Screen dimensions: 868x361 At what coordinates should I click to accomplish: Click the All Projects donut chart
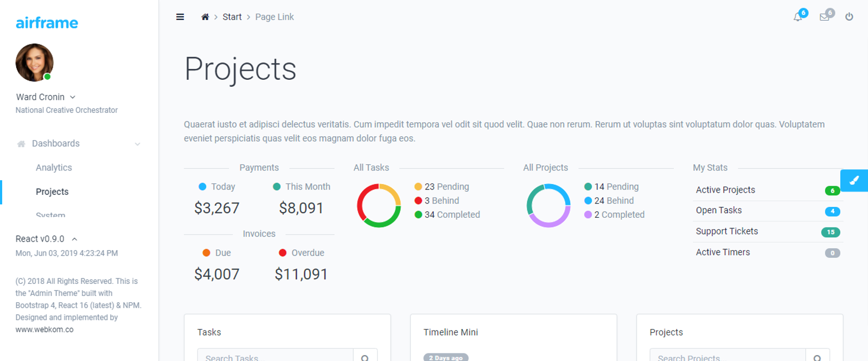point(548,206)
